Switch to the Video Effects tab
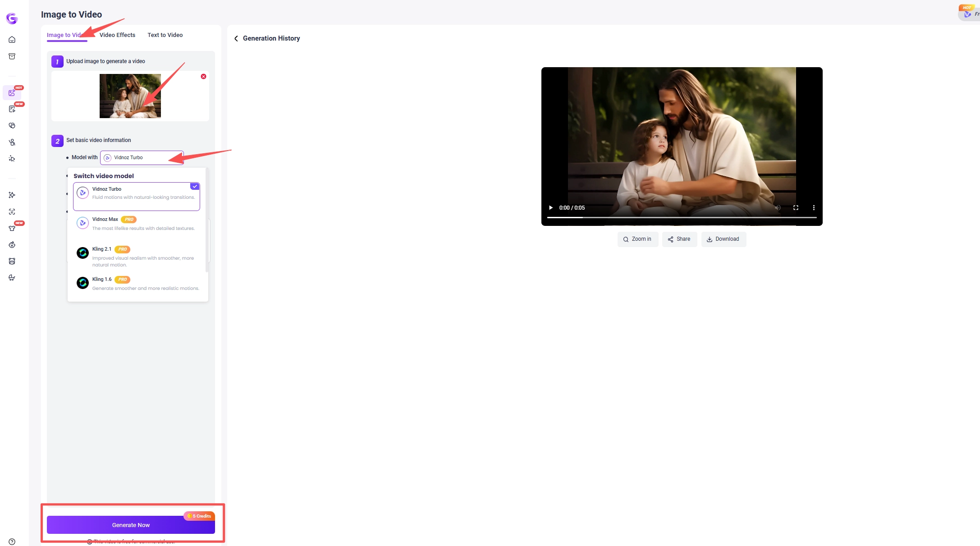This screenshot has height=546, width=980. 117,35
